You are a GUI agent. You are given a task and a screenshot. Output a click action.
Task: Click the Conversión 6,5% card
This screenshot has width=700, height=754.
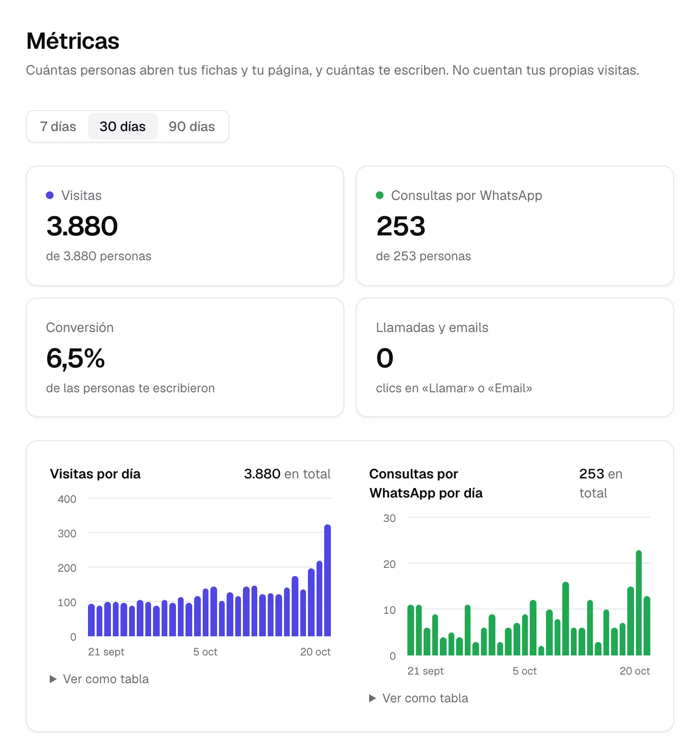(x=185, y=357)
